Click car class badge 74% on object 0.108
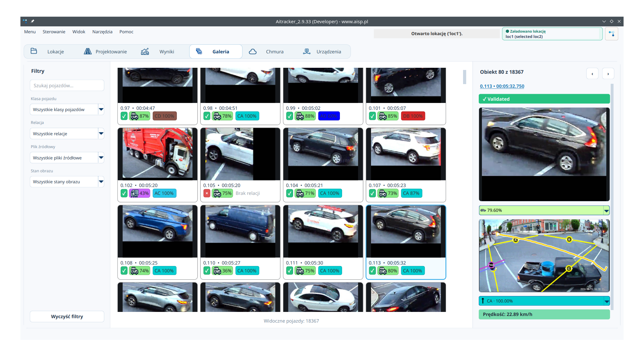 click(x=139, y=271)
